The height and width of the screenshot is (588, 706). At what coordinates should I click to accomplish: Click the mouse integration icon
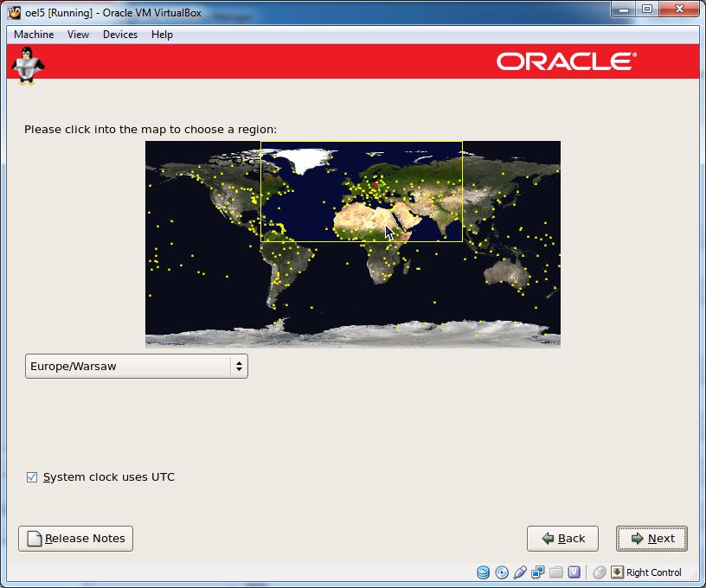(600, 572)
